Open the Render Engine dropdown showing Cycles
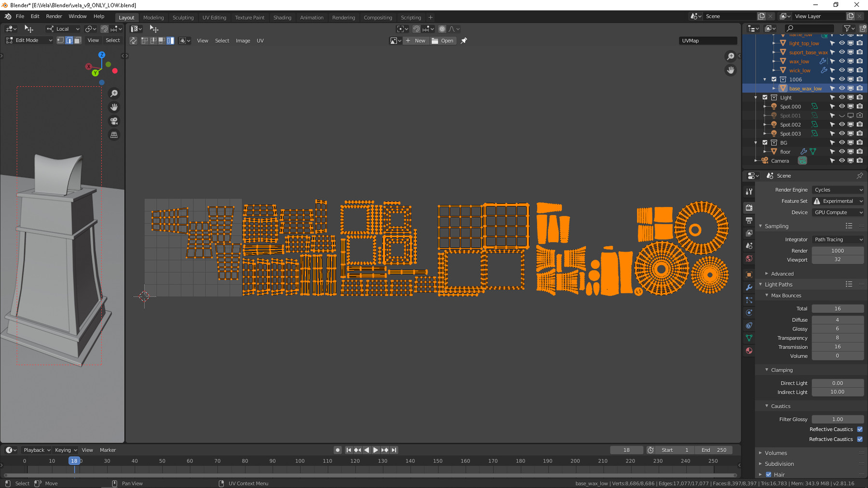This screenshot has width=868, height=488. click(838, 190)
